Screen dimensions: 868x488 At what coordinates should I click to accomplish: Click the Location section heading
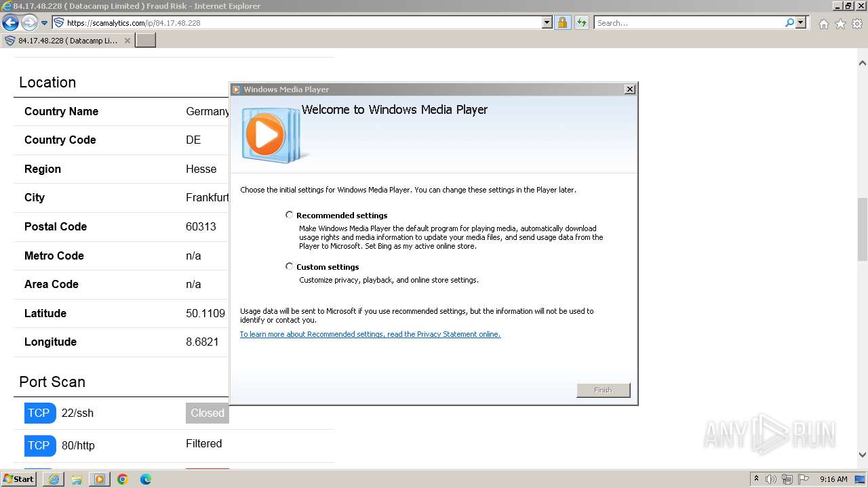47,83
